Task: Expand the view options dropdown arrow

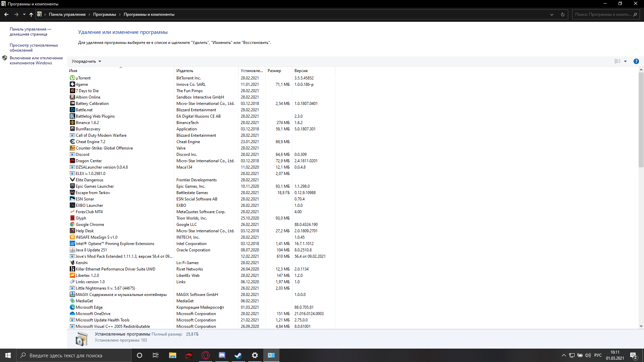Action: (x=625, y=61)
